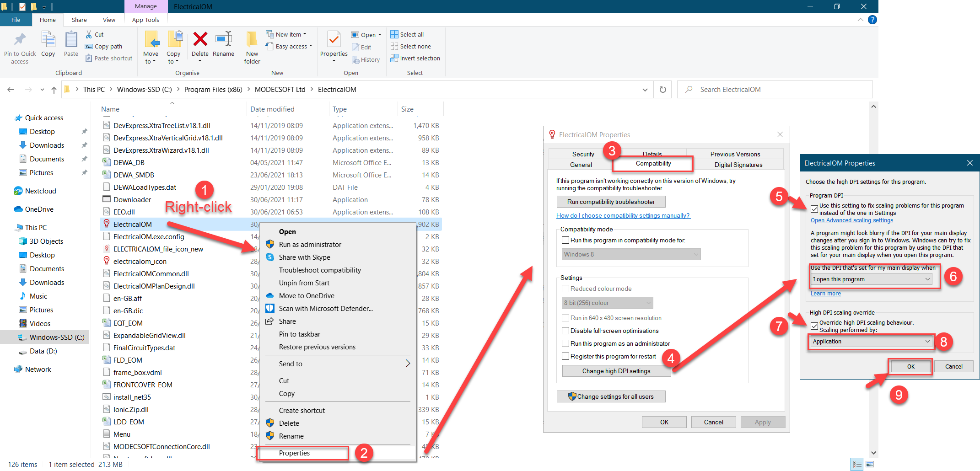
Task: Open the 'I open this program' dropdown
Action: [871, 279]
